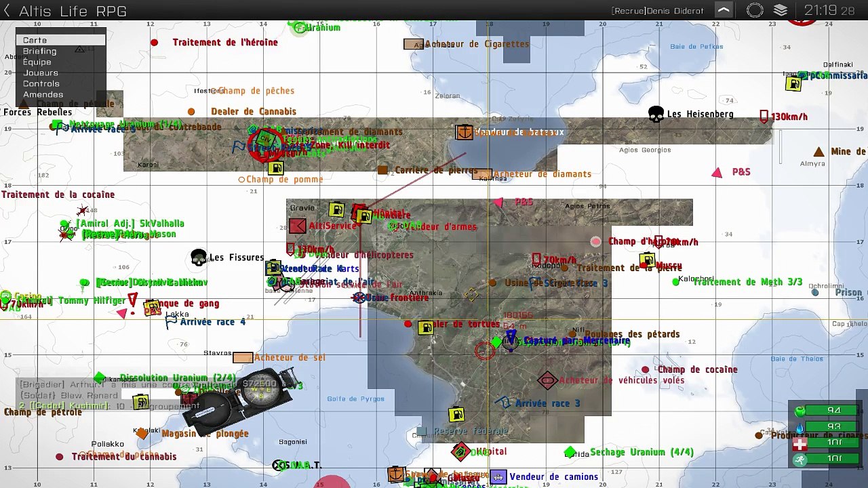Click the Arrivée race 4 flag marker
This screenshot has width=868, height=488.
pos(171,322)
